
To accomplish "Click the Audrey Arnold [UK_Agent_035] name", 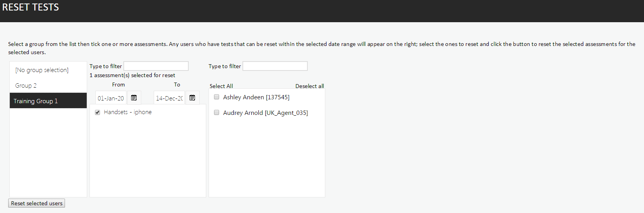I will point(265,113).
